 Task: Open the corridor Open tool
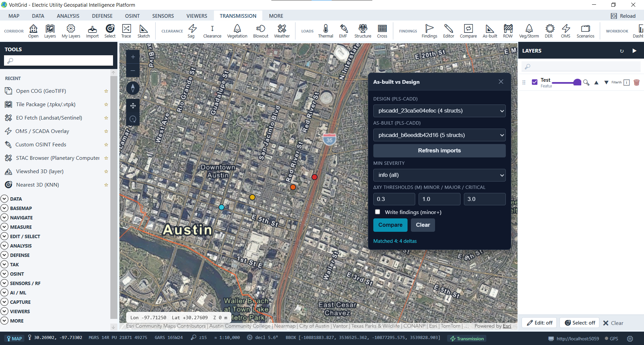pos(33,31)
